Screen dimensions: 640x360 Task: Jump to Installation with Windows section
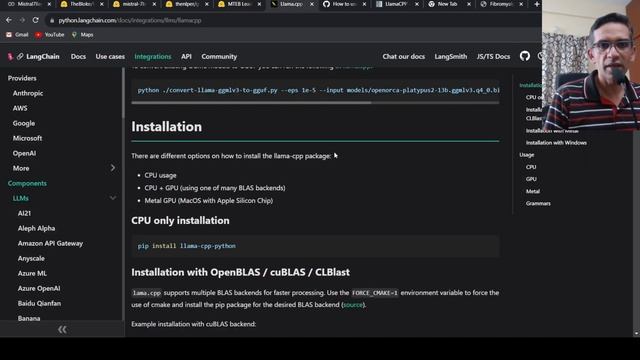pos(556,143)
